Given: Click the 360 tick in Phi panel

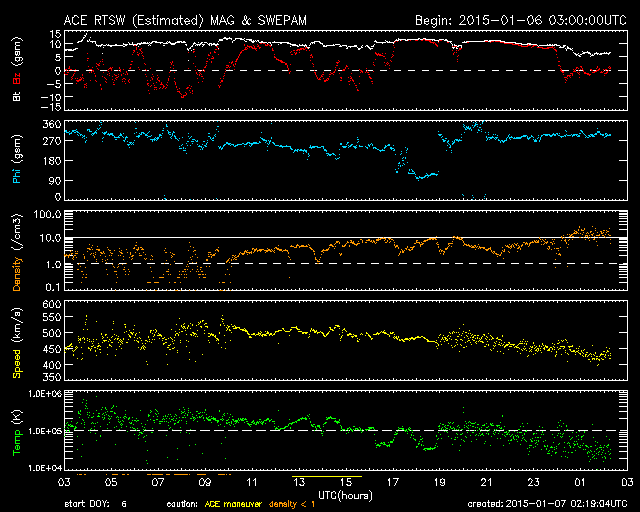Looking at the screenshot, I should (52, 124).
